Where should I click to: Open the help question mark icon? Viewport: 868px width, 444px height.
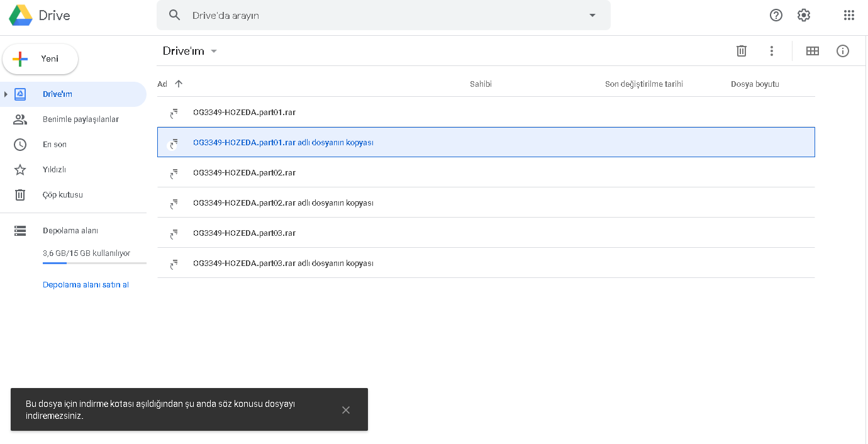tap(776, 15)
